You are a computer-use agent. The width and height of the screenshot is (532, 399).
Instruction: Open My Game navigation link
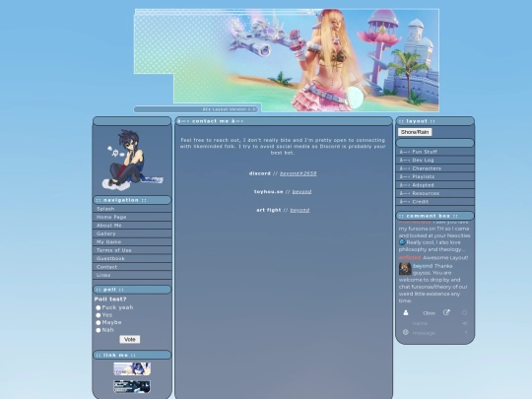[x=132, y=242]
